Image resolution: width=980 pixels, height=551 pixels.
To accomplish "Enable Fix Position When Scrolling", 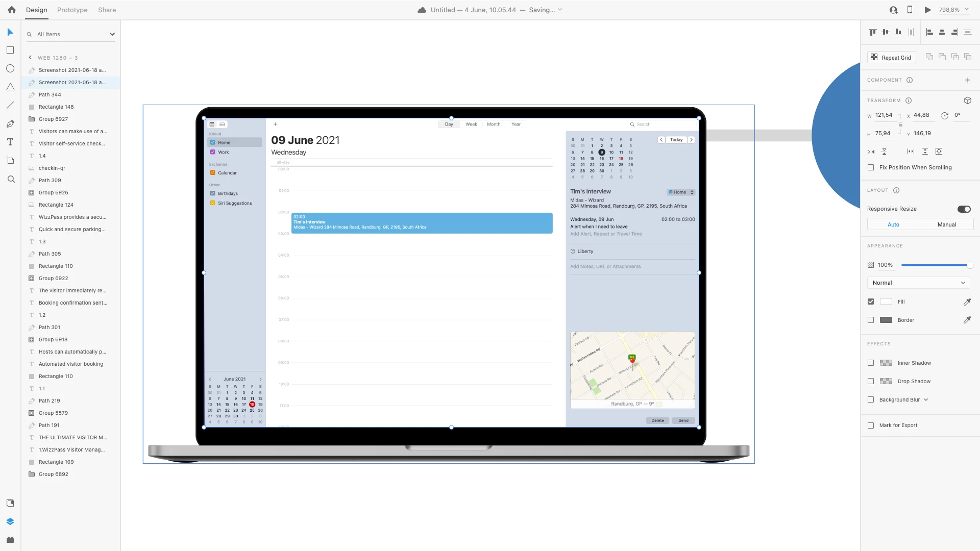I will click(x=871, y=167).
